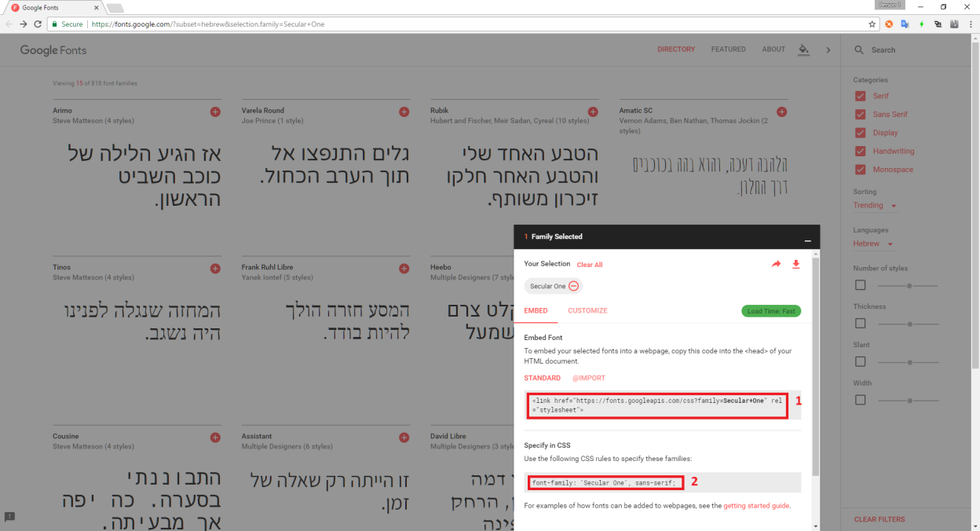Enable the Thickness filter checkbox
This screenshot has width=980, height=531.
tap(860, 324)
